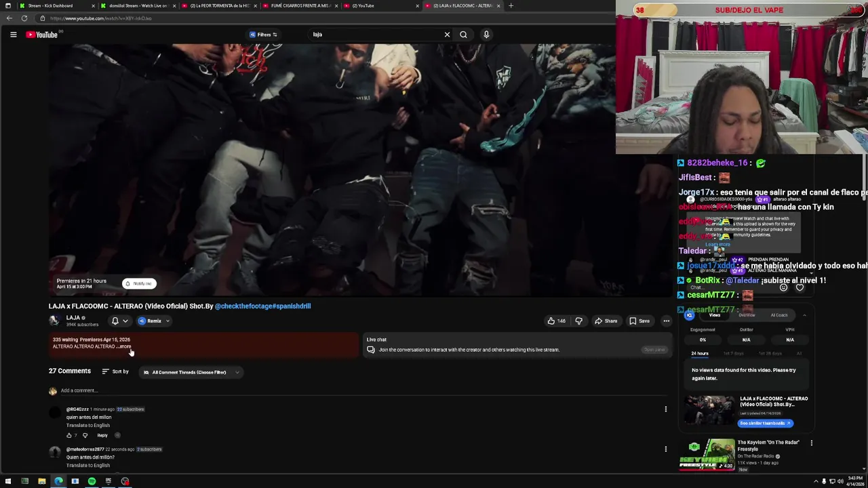Image resolution: width=868 pixels, height=488 pixels.
Task: Select the 24 hours range tab
Action: click(700, 353)
